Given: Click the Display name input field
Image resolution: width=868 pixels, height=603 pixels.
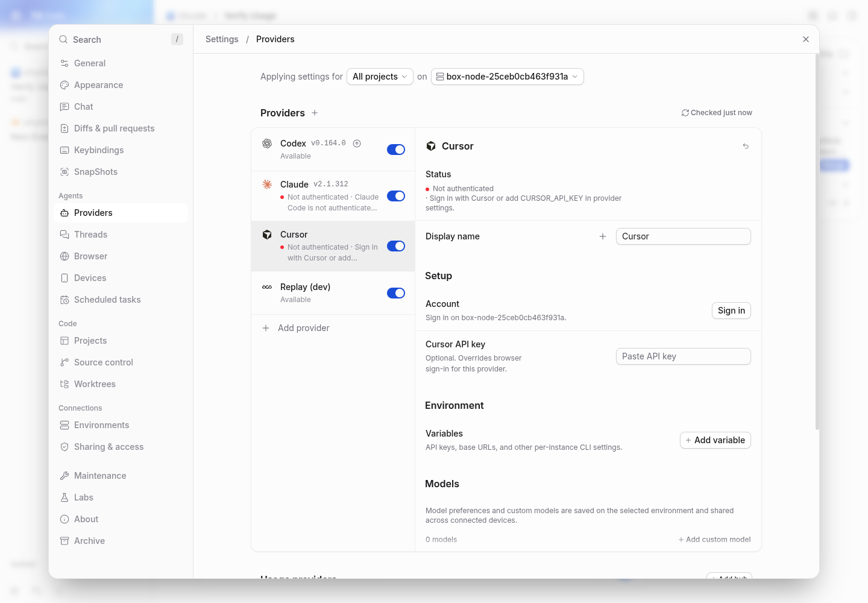Looking at the screenshot, I should (684, 236).
